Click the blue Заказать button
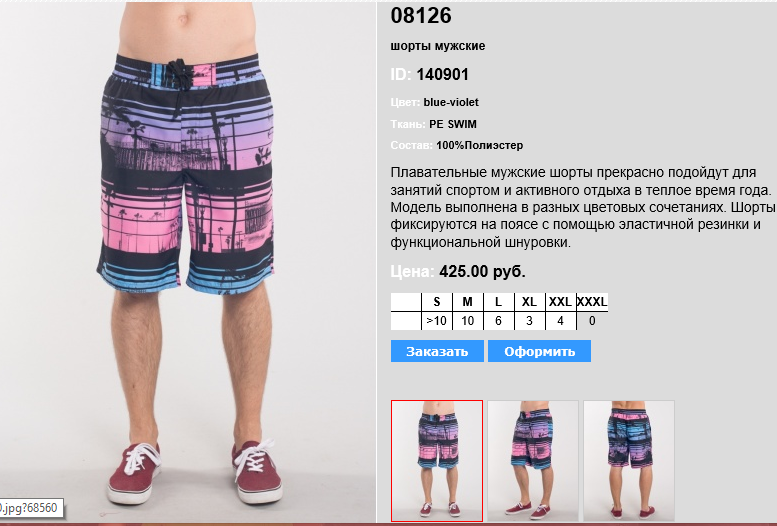This screenshot has height=526, width=777. [x=437, y=351]
